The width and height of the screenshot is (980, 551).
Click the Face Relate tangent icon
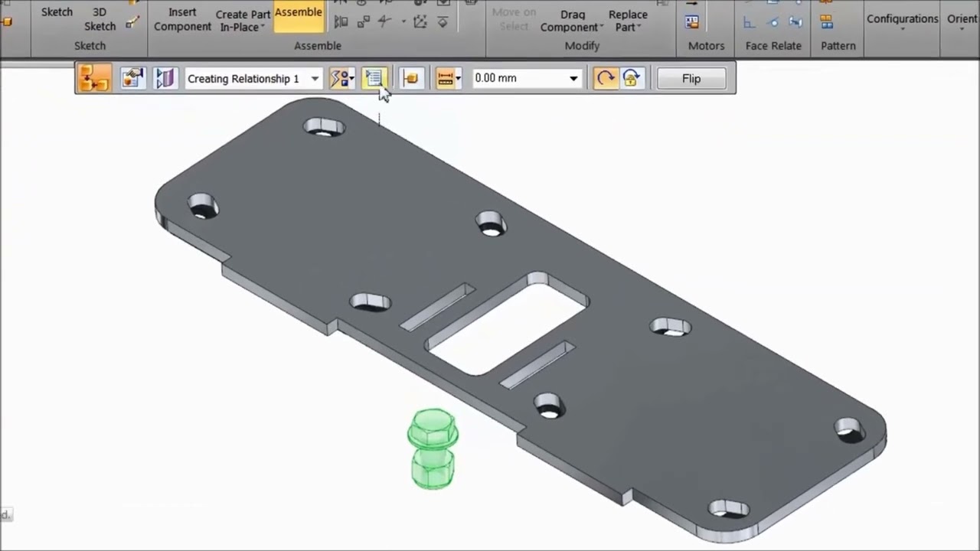click(x=773, y=22)
